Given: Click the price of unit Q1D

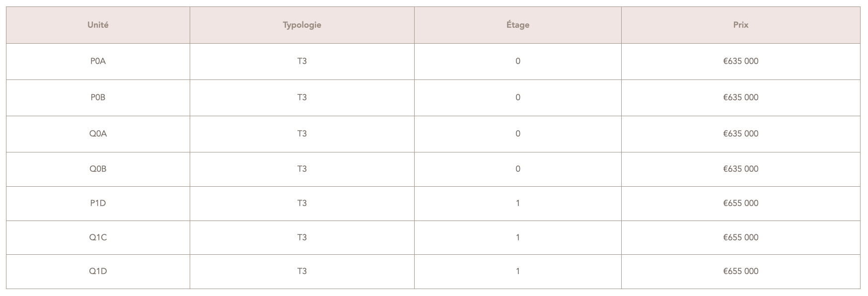Looking at the screenshot, I should point(740,271).
